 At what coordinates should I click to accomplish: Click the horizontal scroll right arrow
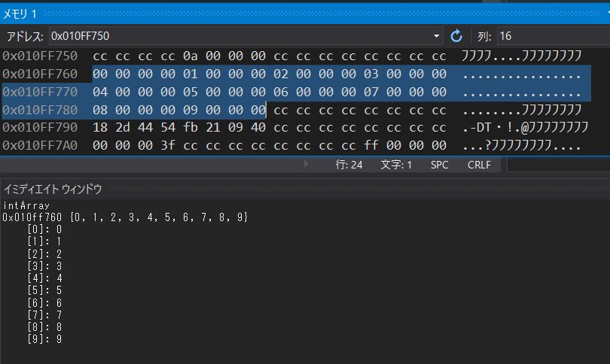[307, 163]
